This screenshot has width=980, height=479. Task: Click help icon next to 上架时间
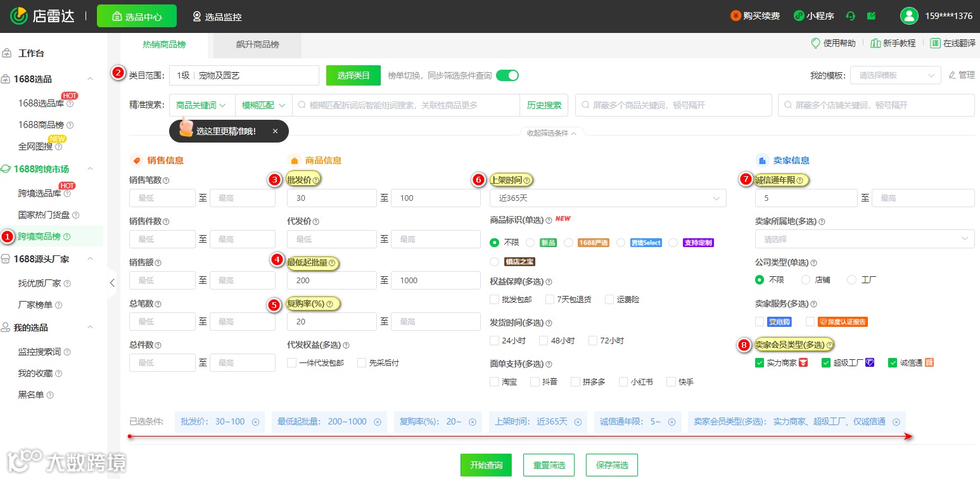(526, 180)
